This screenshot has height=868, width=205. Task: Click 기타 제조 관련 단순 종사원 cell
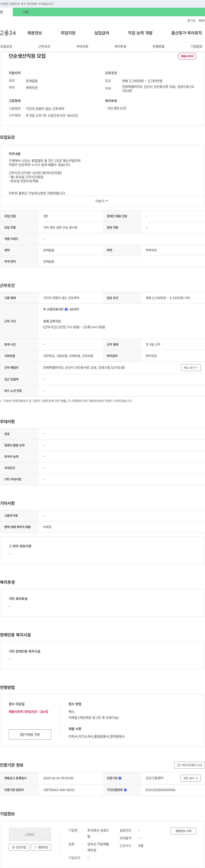[x=60, y=227]
